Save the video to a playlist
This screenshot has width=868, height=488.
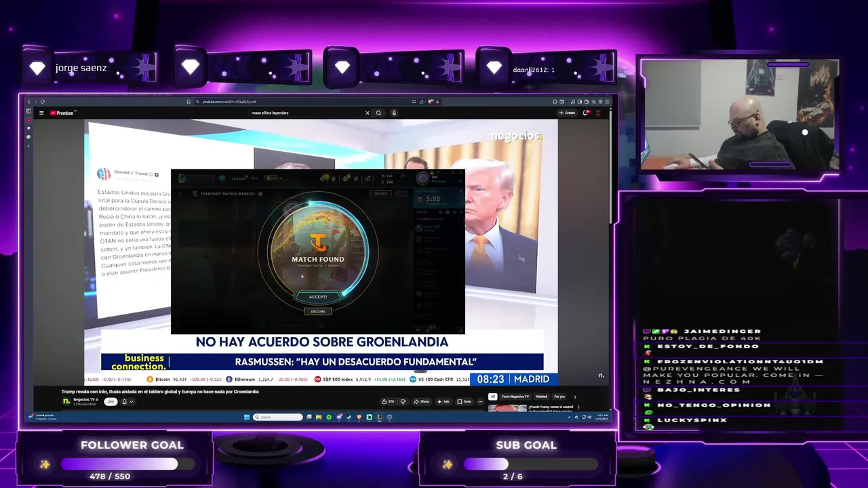click(464, 401)
